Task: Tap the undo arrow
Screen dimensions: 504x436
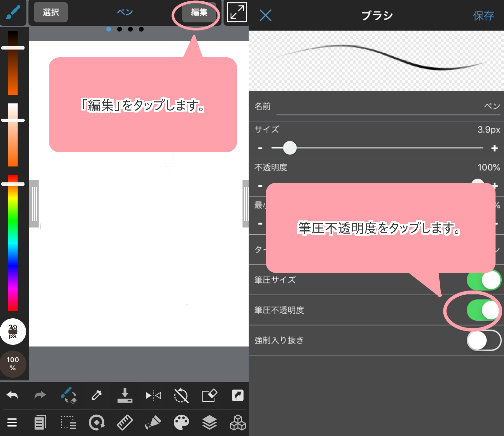Action: pos(13,395)
